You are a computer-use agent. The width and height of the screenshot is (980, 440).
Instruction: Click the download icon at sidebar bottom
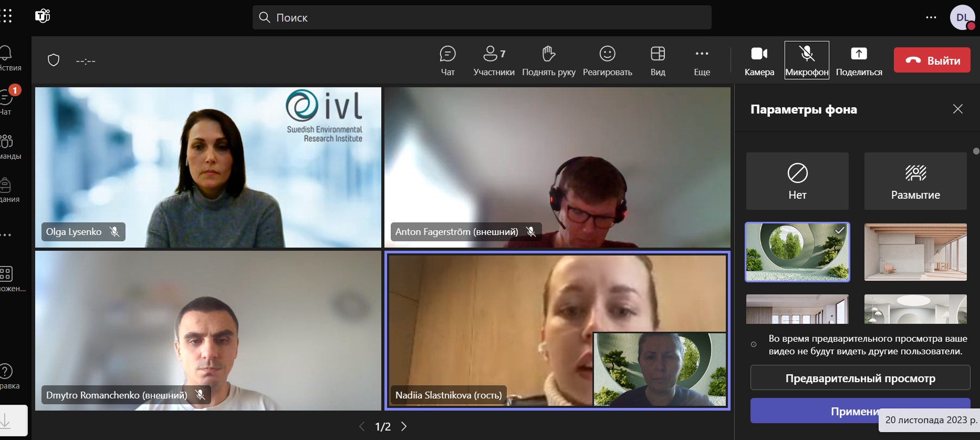pos(6,420)
